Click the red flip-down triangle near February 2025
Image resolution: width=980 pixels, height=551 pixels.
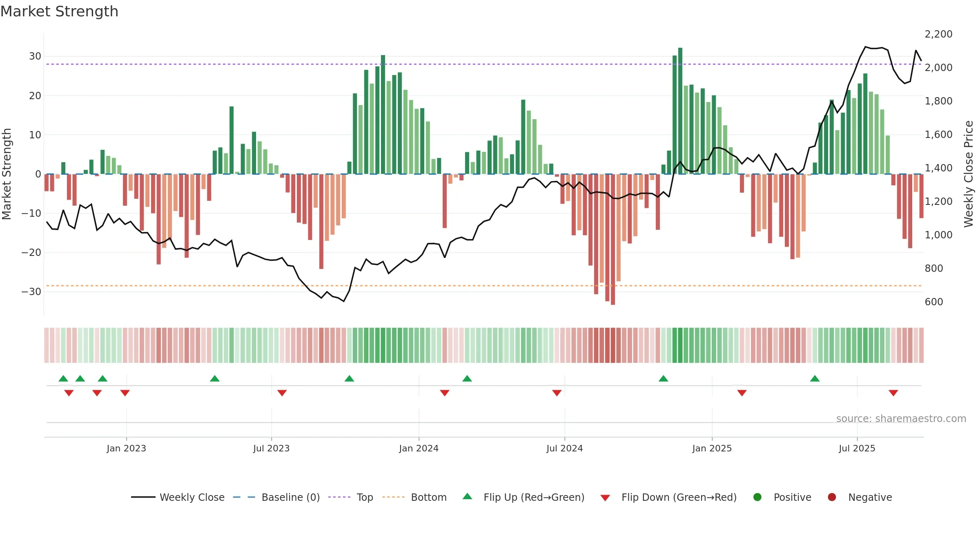point(742,393)
